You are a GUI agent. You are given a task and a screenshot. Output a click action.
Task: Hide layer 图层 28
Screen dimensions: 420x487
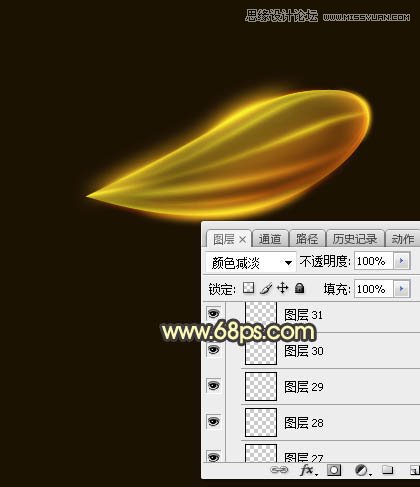pos(214,422)
